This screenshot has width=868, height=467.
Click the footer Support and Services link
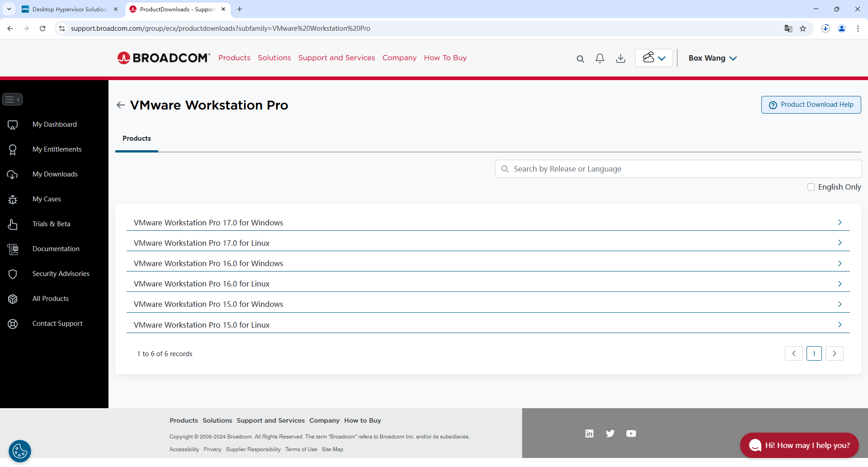click(271, 420)
